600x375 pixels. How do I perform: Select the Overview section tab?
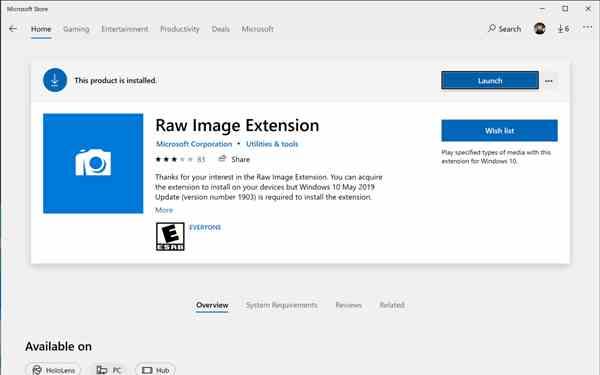(212, 305)
